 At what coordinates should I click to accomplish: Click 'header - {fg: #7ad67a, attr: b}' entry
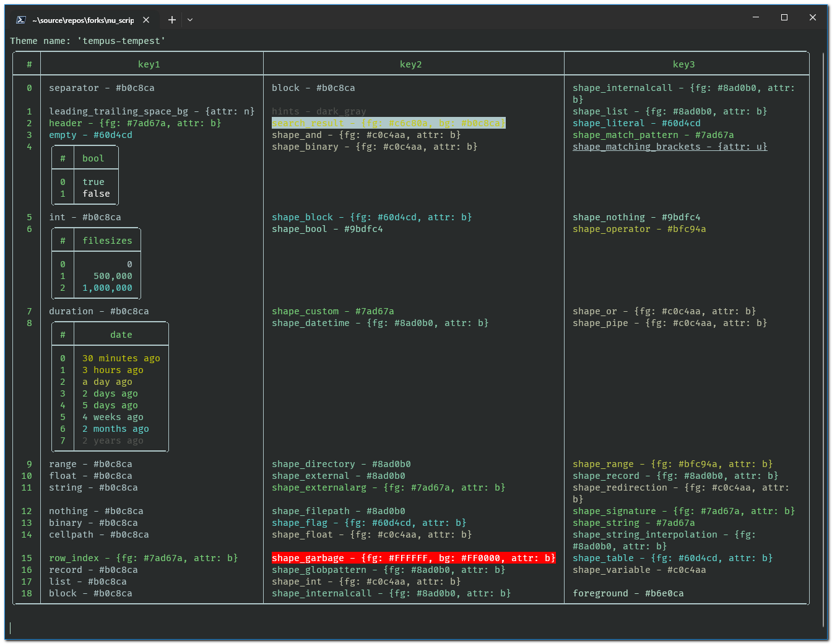click(135, 123)
